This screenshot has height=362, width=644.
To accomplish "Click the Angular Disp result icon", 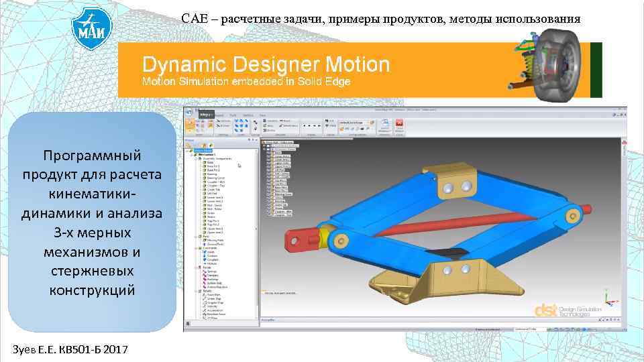I will coord(205,302).
